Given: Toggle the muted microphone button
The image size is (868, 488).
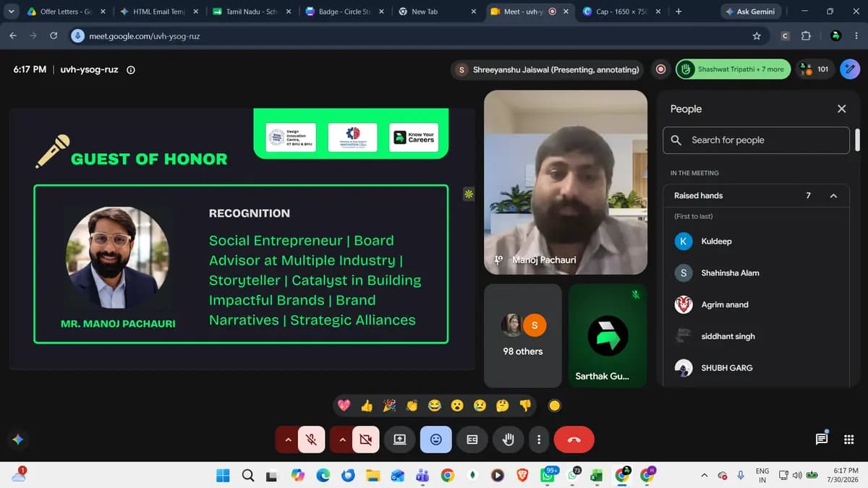Looking at the screenshot, I should [x=311, y=439].
